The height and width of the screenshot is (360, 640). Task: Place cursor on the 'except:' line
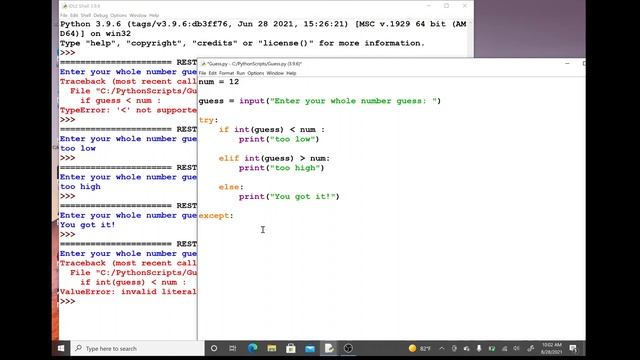(x=216, y=216)
